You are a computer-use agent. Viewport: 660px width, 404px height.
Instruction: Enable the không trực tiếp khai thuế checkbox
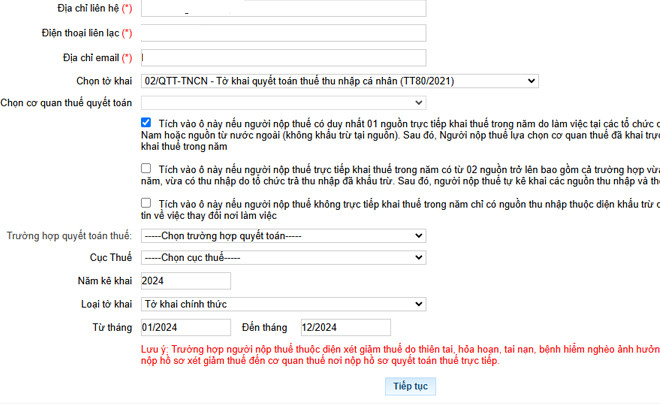[x=147, y=203]
